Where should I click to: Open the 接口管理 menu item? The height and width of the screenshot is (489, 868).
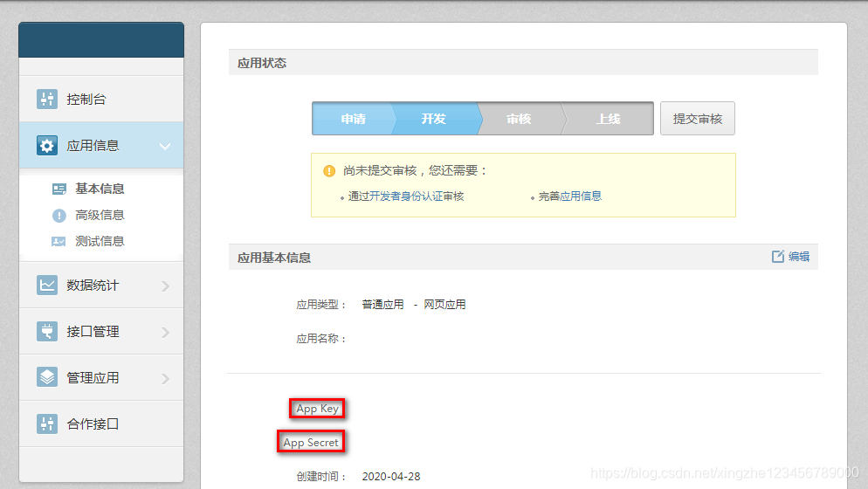[x=101, y=331]
